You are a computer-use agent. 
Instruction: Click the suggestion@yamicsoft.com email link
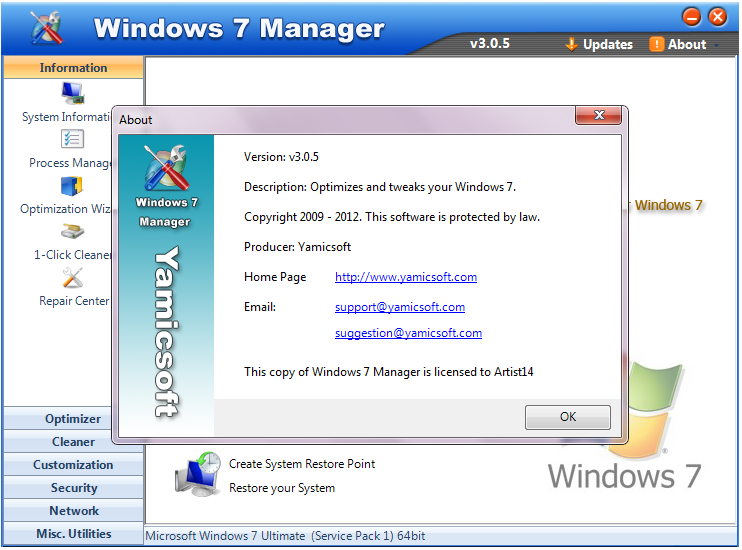coord(408,333)
